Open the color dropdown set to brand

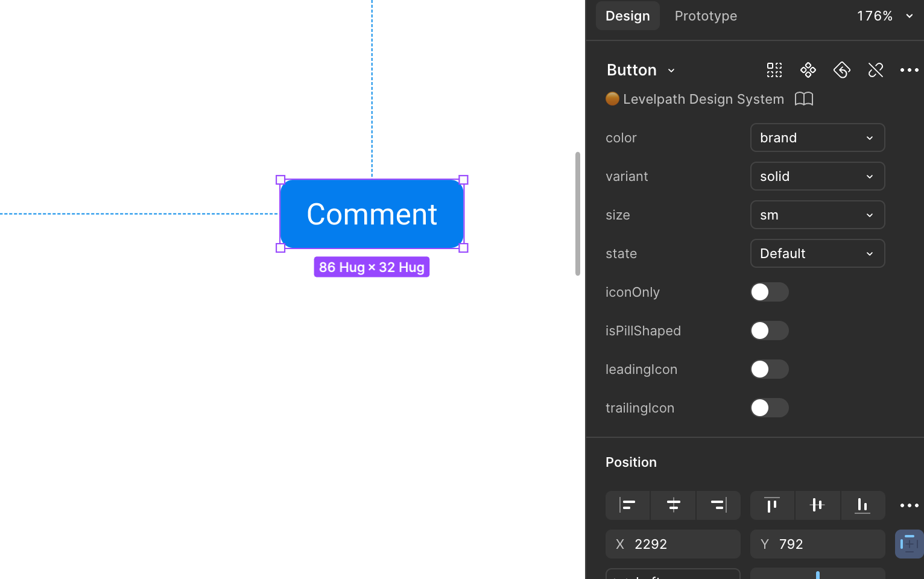[818, 138]
